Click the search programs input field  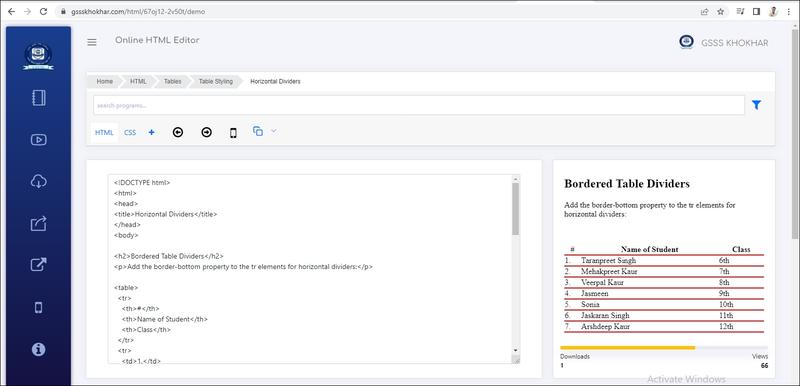coord(419,105)
